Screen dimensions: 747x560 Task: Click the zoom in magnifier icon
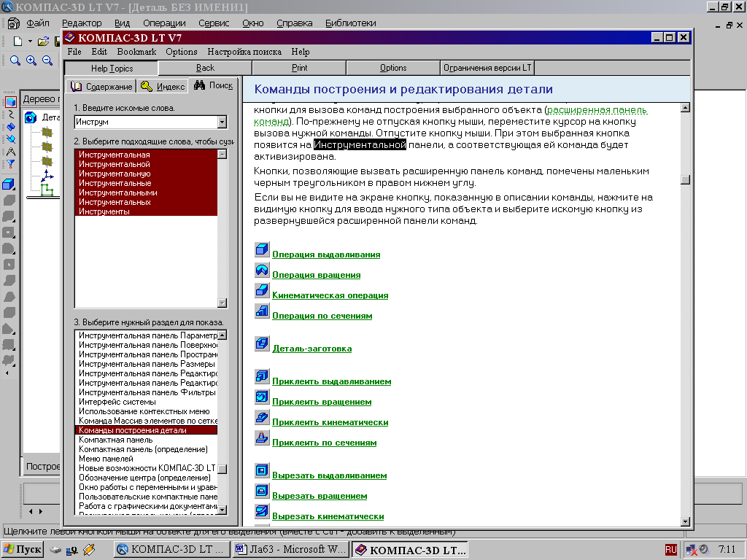pos(31,61)
